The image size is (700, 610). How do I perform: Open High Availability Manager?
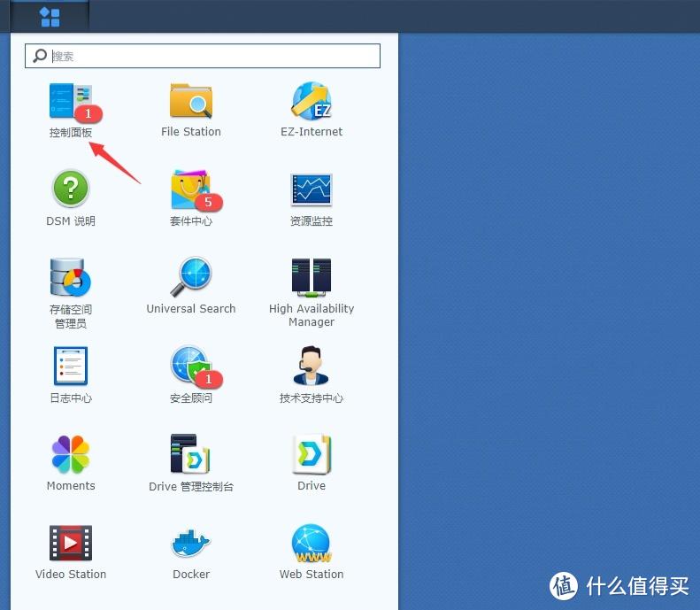coord(312,277)
